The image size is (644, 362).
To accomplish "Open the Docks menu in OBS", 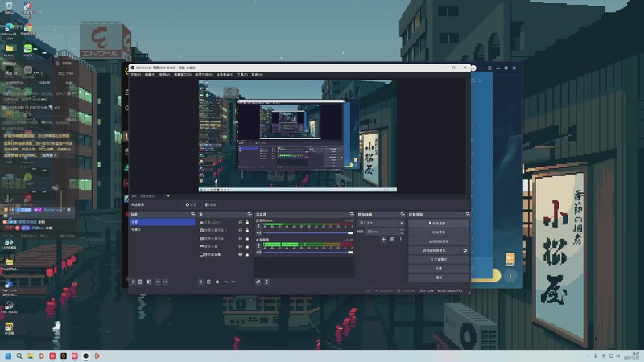I will (183, 75).
